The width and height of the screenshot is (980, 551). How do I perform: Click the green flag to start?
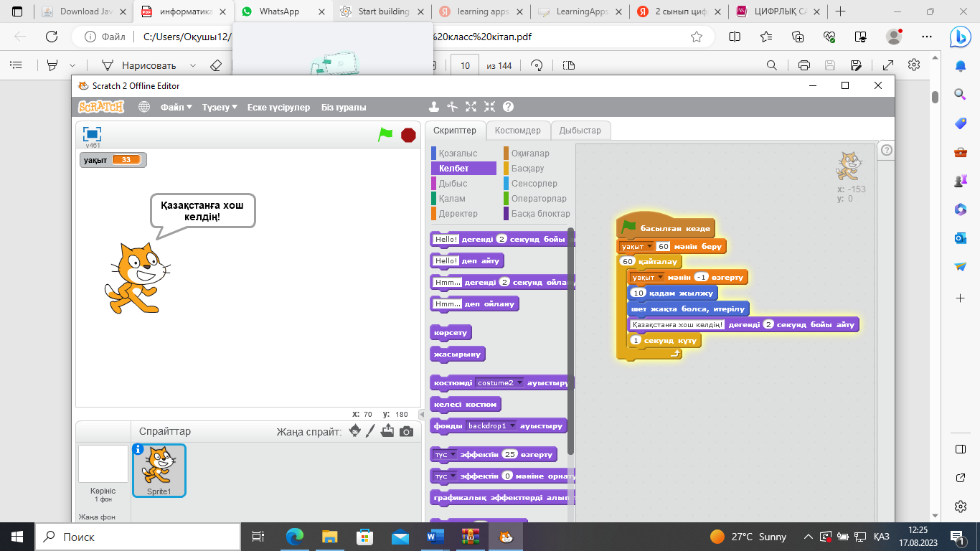(386, 134)
